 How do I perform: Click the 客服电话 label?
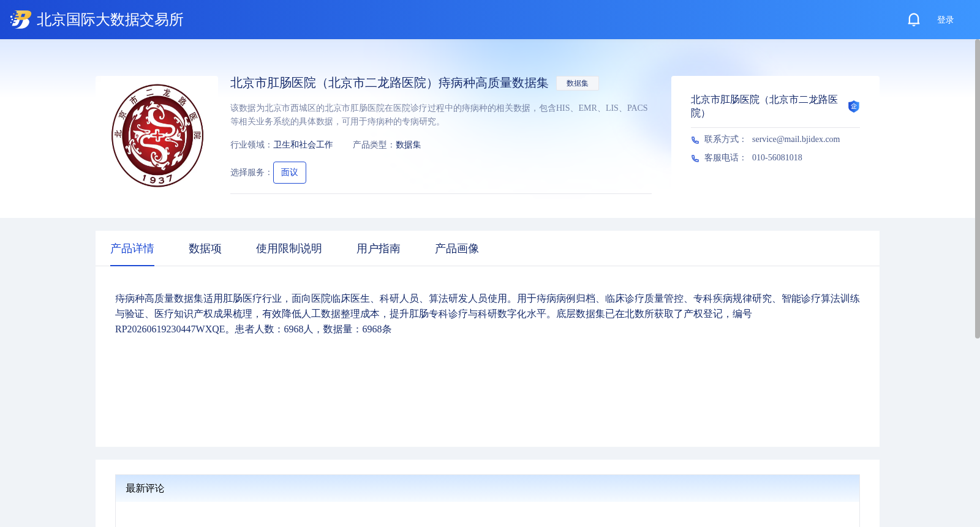click(725, 158)
